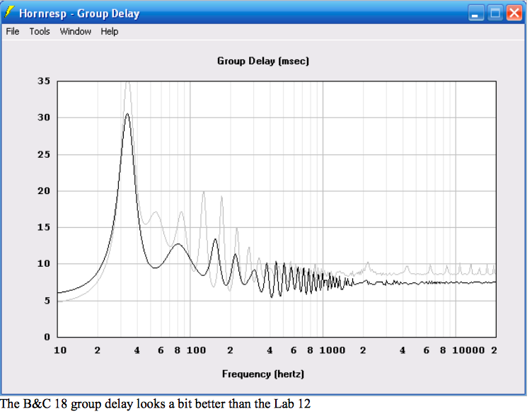Close the Hornresp Group Delay window
This screenshot has height=414, width=532.
(x=514, y=13)
